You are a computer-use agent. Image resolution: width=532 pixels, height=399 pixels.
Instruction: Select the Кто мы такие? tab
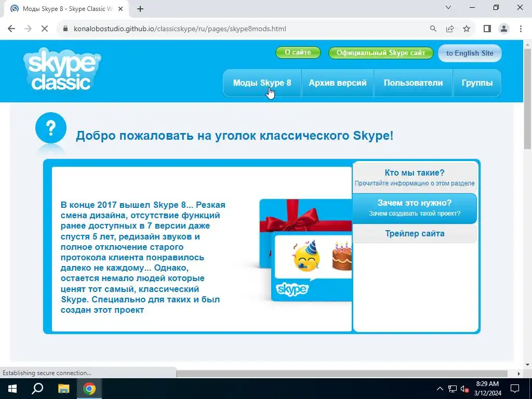(x=415, y=178)
